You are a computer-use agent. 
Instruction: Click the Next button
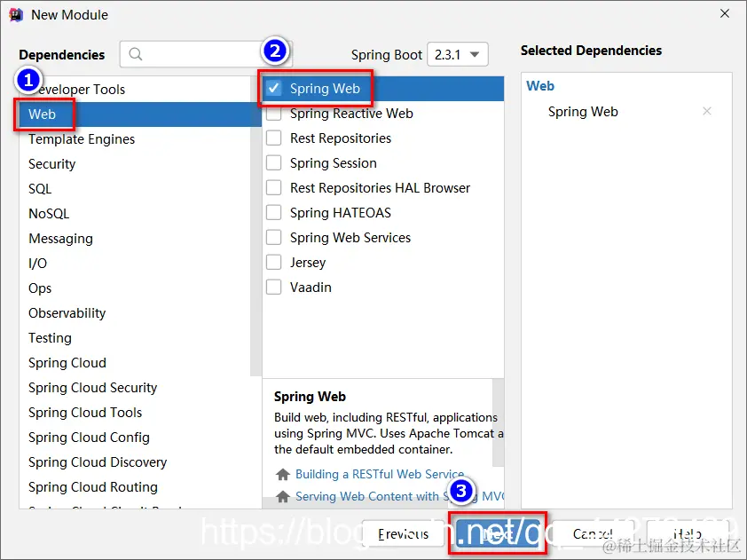498,533
